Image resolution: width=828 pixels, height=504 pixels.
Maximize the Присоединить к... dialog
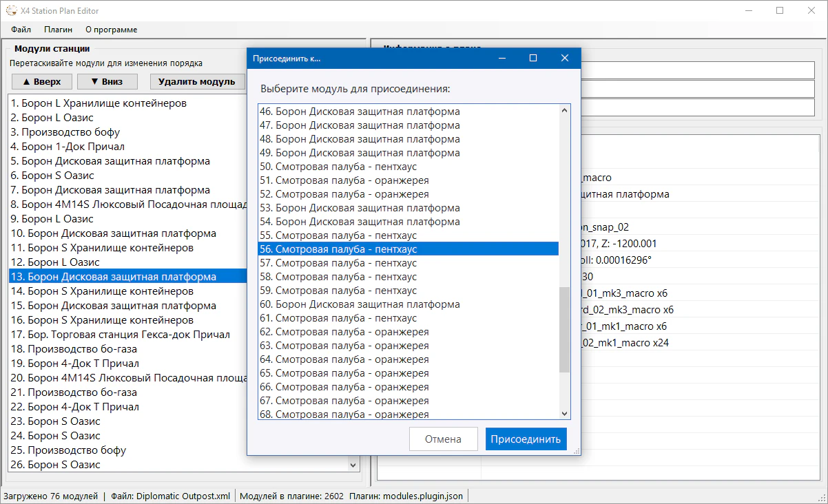532,59
